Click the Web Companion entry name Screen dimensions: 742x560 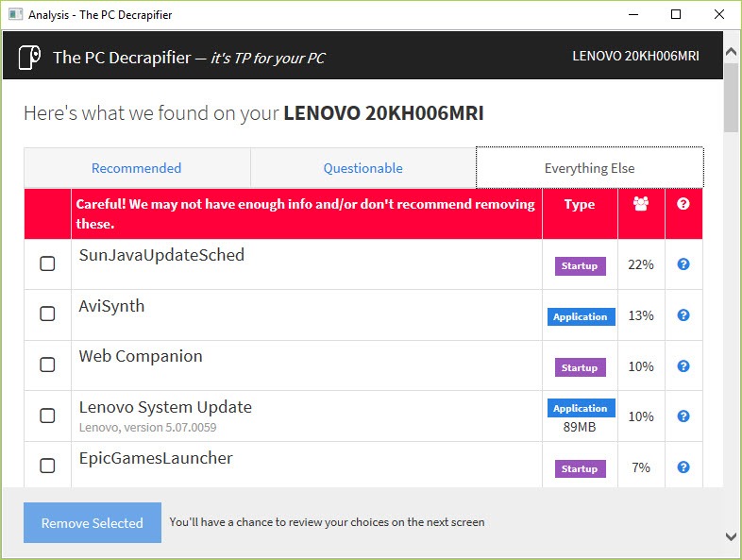141,356
